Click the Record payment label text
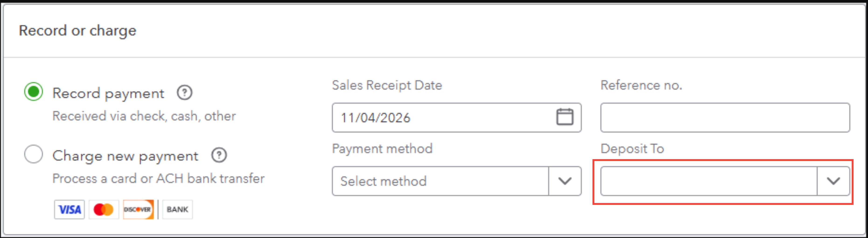The width and height of the screenshot is (868, 238). pos(109,93)
